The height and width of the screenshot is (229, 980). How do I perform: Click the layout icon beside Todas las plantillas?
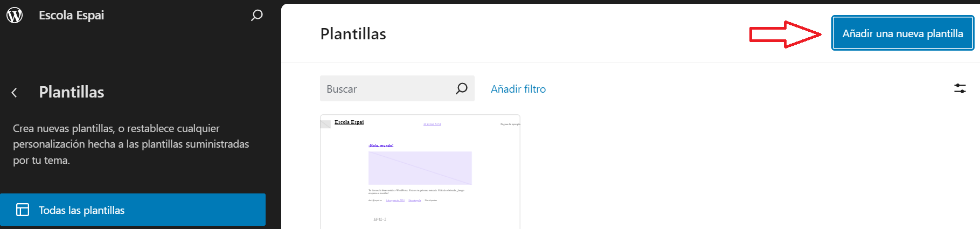23,210
